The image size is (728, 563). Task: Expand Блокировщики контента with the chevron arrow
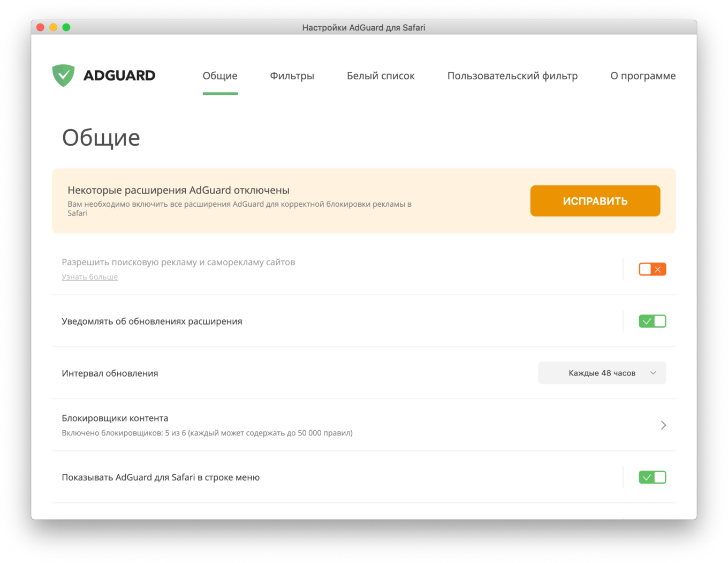pos(663,425)
